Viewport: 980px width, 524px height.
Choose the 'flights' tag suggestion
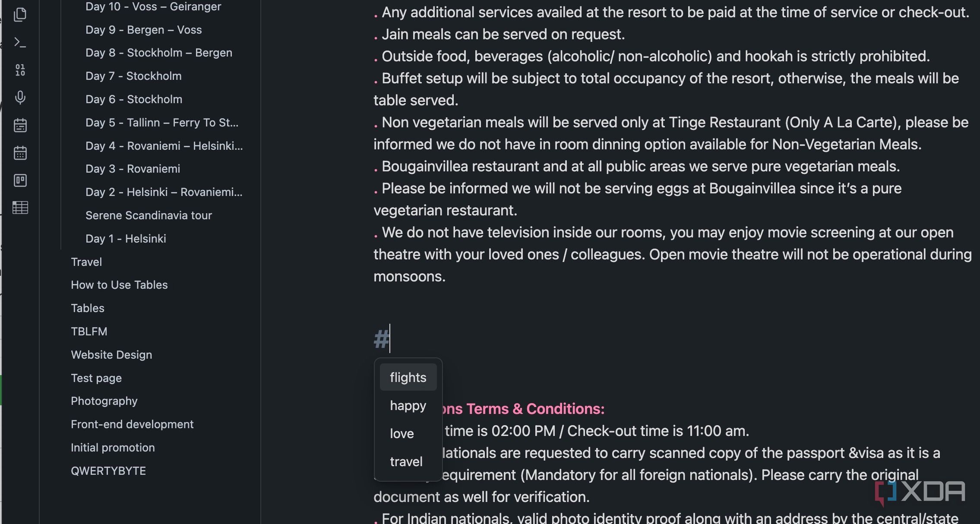(408, 377)
